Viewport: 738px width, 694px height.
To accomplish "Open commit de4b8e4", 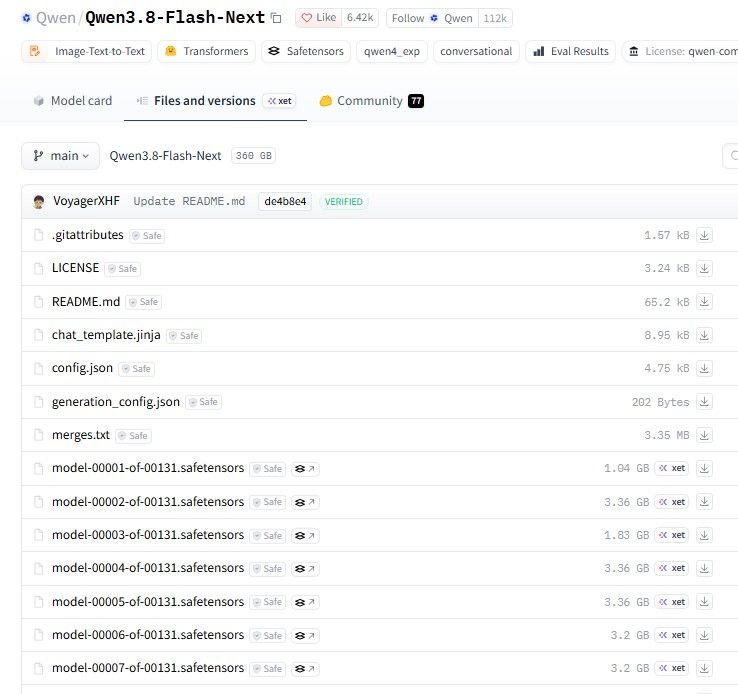I will (x=285, y=201).
